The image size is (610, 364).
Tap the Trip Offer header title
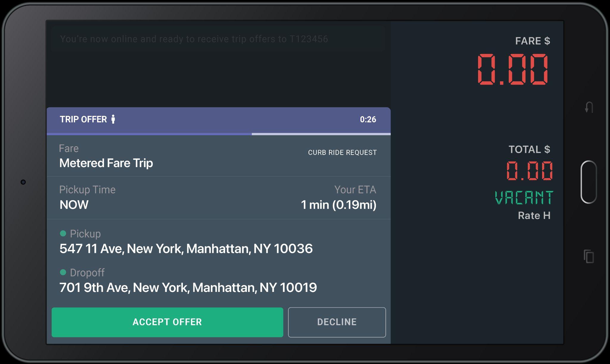(83, 119)
